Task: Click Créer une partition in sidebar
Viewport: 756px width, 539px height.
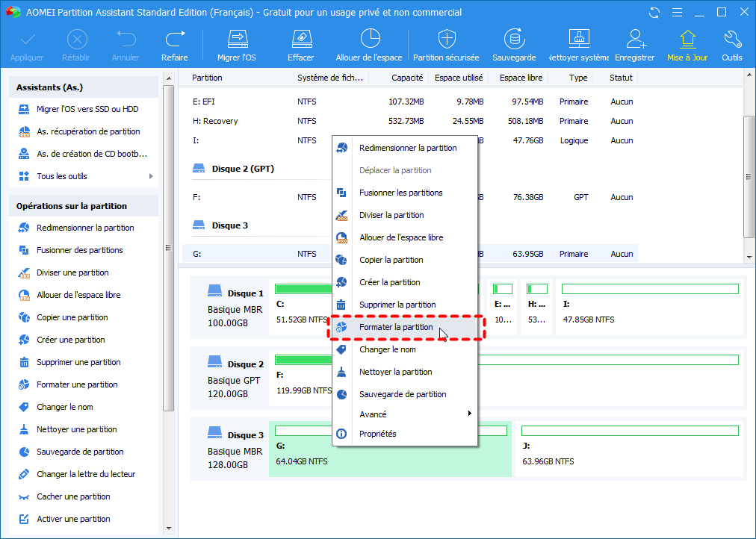Action: point(84,340)
